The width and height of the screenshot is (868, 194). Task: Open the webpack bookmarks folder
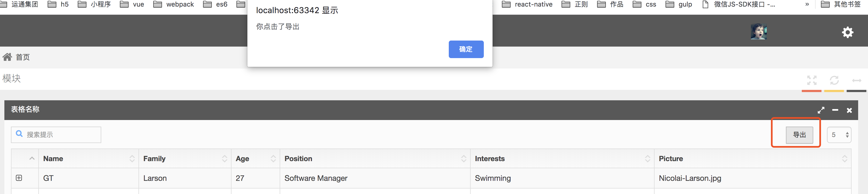pos(174,4)
